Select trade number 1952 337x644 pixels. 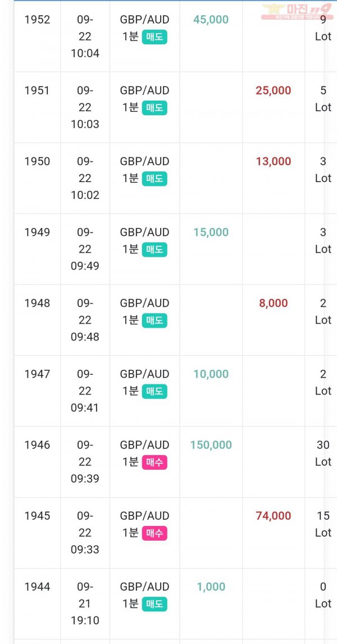pos(37,19)
